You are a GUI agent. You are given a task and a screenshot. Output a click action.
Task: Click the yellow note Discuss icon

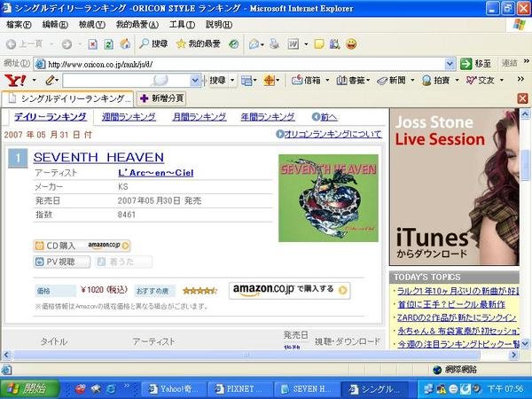[x=319, y=43]
